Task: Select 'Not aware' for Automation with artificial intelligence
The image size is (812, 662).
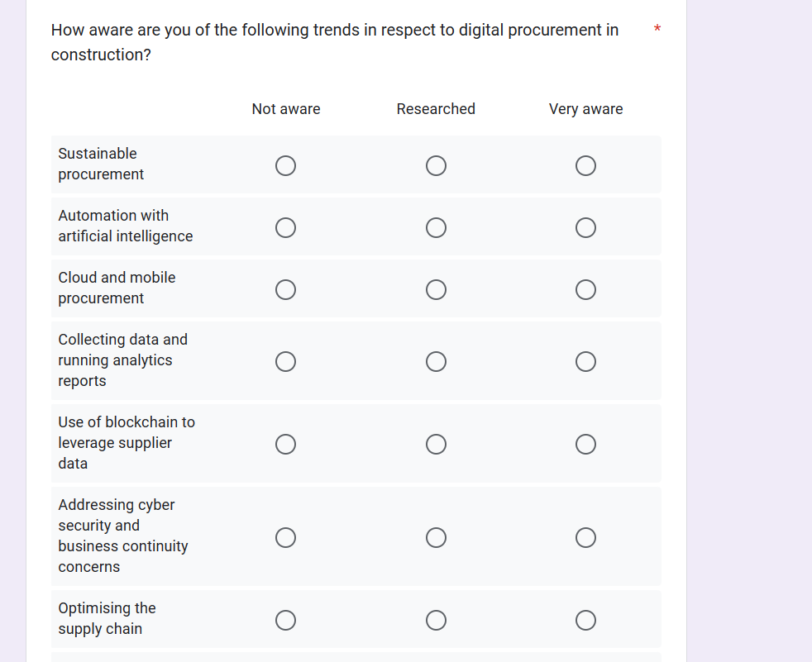Action: coord(286,227)
